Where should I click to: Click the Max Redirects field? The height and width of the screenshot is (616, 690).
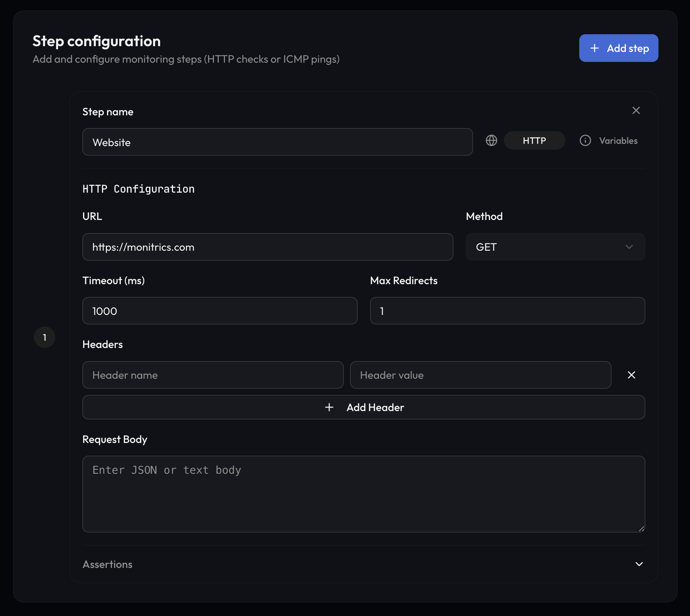coord(507,311)
